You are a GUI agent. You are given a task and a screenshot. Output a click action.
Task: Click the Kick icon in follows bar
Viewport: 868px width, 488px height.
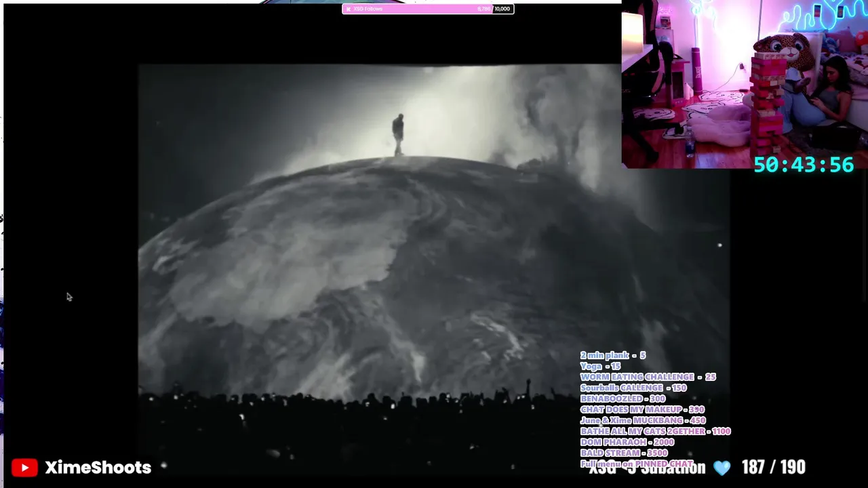pos(348,9)
